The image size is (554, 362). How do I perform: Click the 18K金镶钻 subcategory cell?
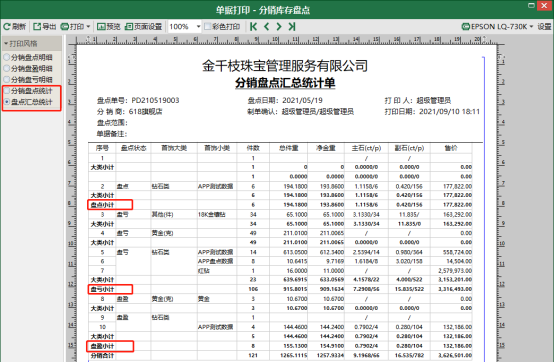(212, 214)
